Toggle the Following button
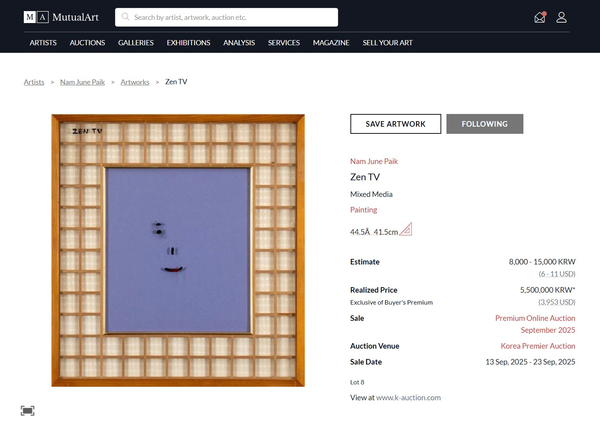 484,124
